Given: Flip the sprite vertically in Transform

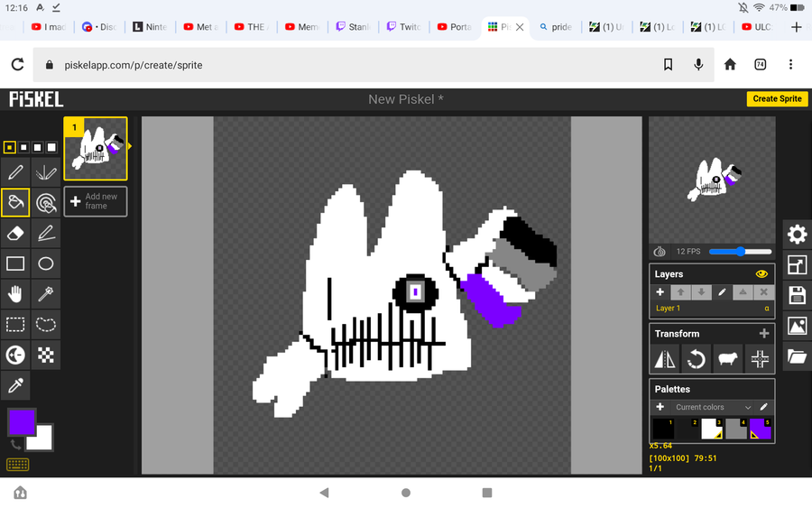Looking at the screenshot, I should click(x=665, y=359).
